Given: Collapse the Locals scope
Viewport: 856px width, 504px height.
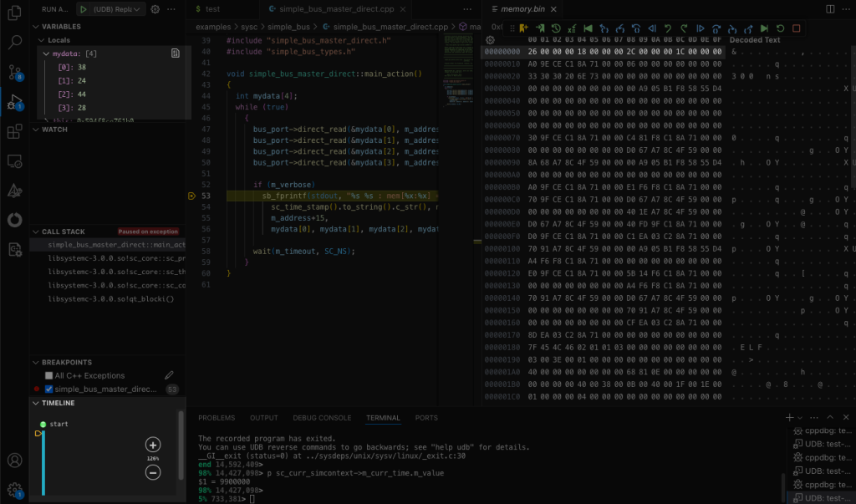Looking at the screenshot, I should (42, 40).
